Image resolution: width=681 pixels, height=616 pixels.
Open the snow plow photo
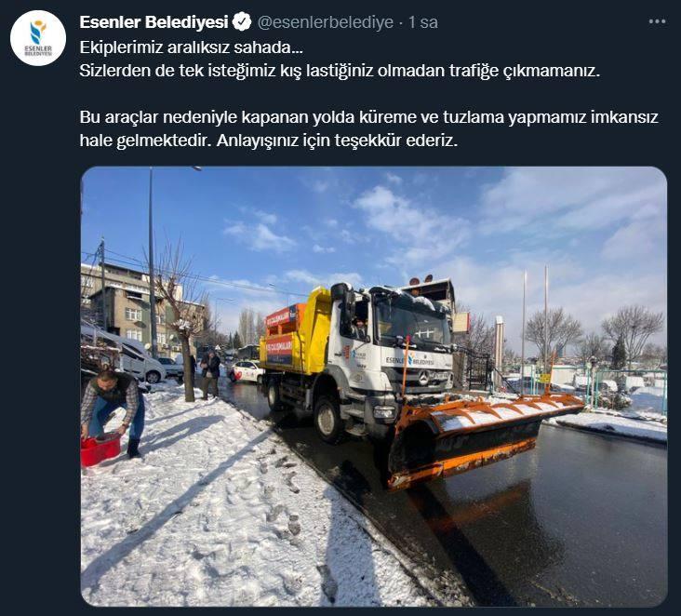pyautogui.click(x=374, y=386)
